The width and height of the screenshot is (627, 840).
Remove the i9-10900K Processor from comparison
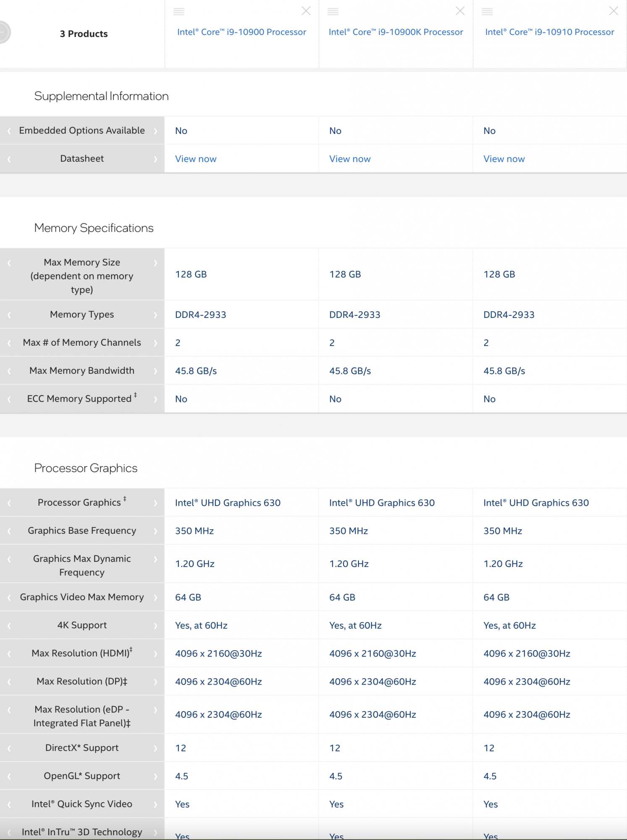[x=460, y=11]
